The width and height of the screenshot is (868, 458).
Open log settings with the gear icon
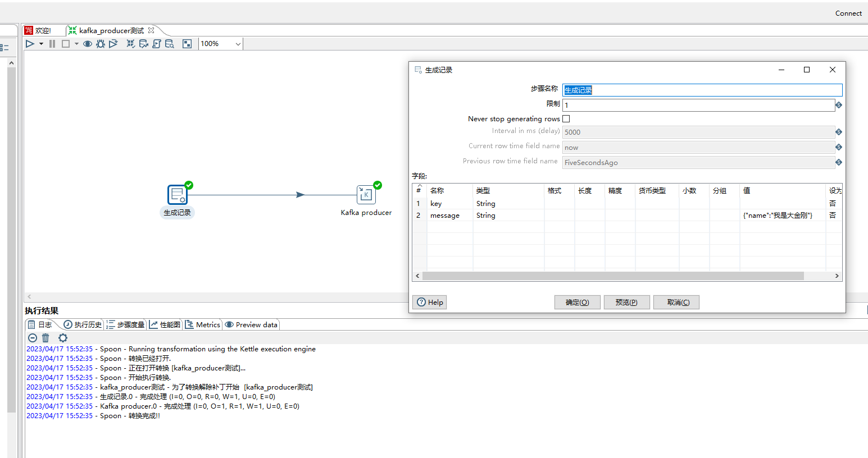coord(62,338)
